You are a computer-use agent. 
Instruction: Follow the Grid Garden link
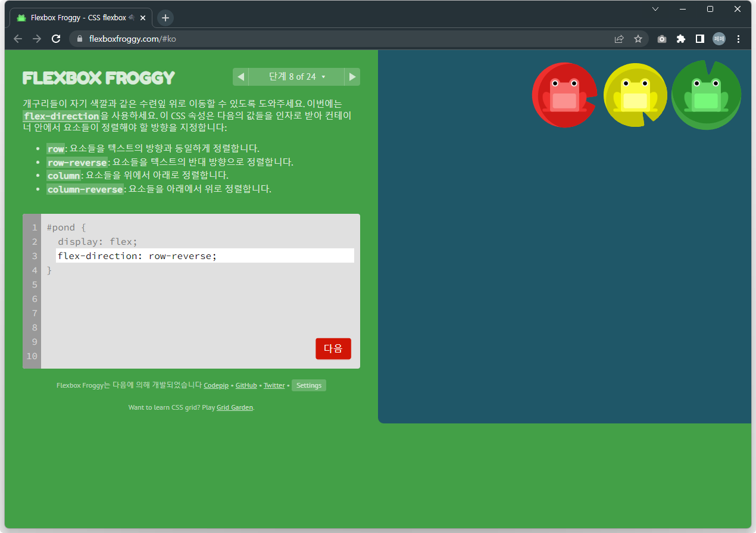(235, 407)
